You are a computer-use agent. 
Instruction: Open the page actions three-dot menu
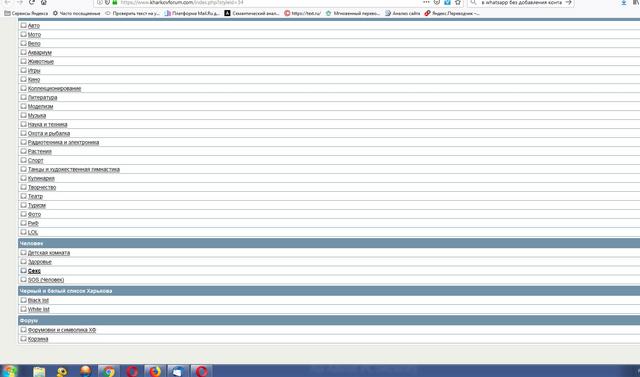(x=426, y=2)
